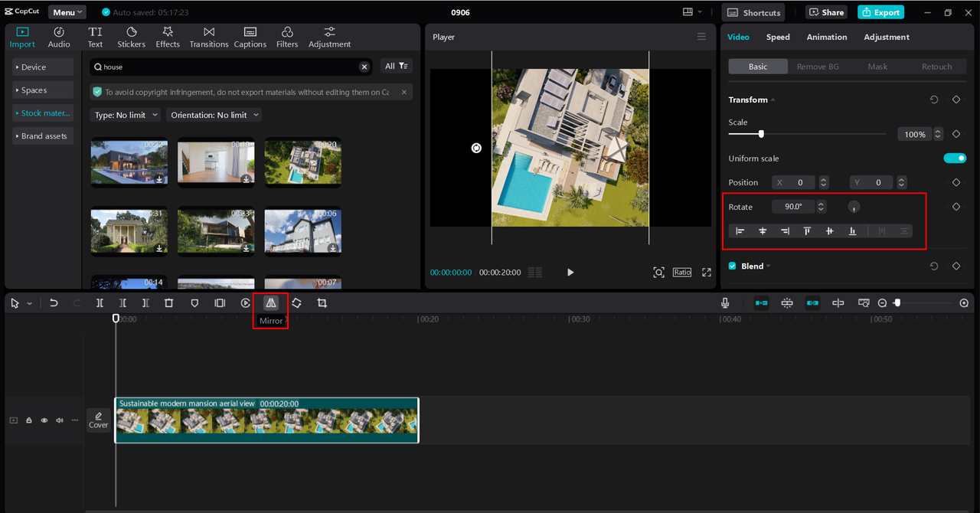
Task: Open the Menu dropdown in title bar
Action: pyautogui.click(x=67, y=12)
